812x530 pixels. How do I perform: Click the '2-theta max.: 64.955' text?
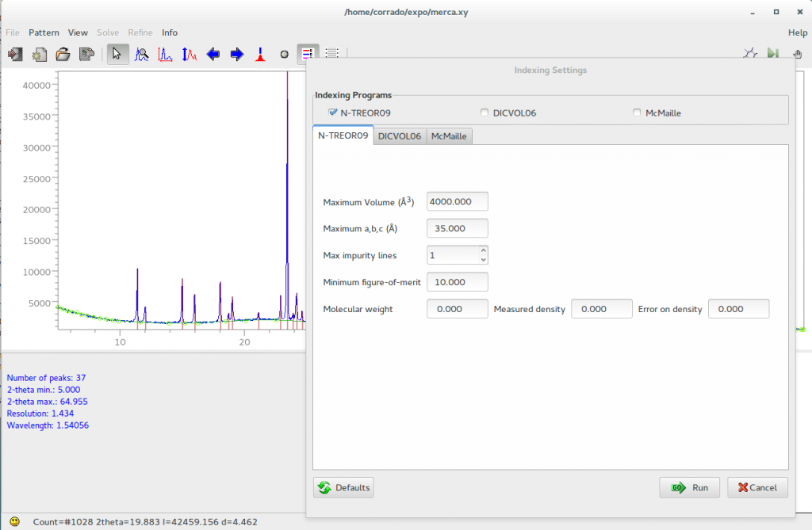[x=47, y=402]
